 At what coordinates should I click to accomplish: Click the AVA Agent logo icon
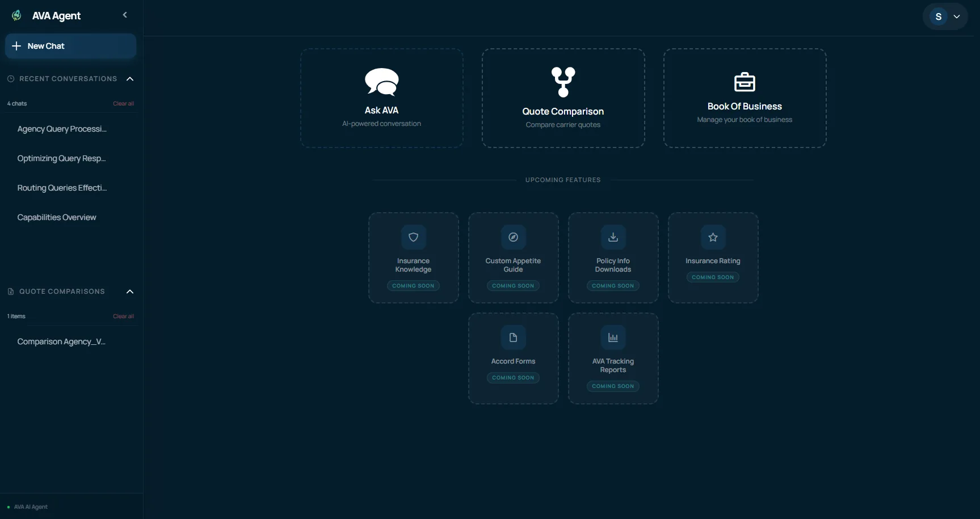click(x=16, y=15)
